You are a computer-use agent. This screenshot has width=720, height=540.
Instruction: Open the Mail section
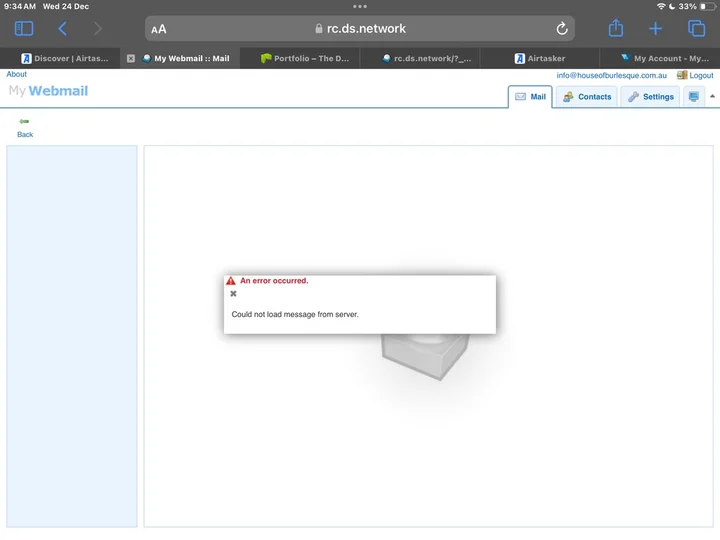[530, 96]
